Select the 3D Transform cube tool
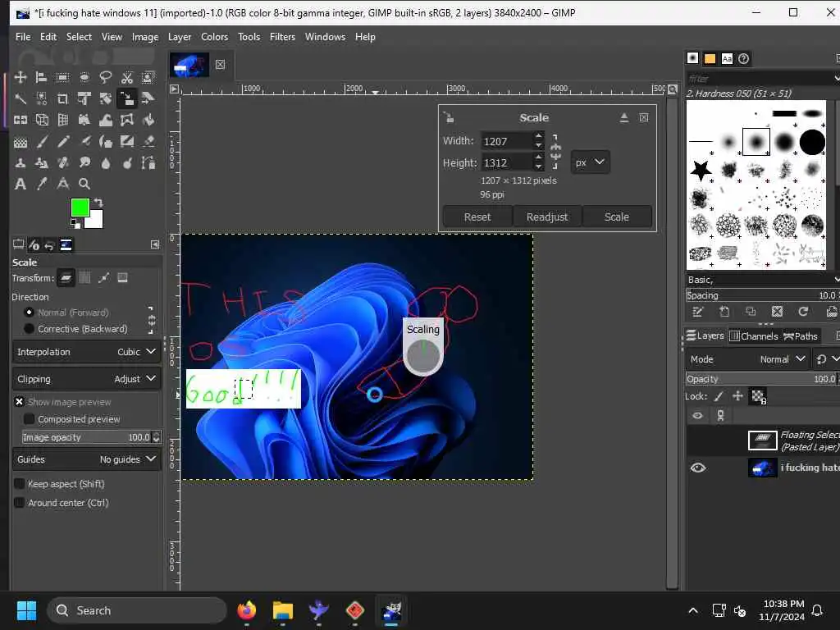The image size is (840, 630). (x=41, y=120)
